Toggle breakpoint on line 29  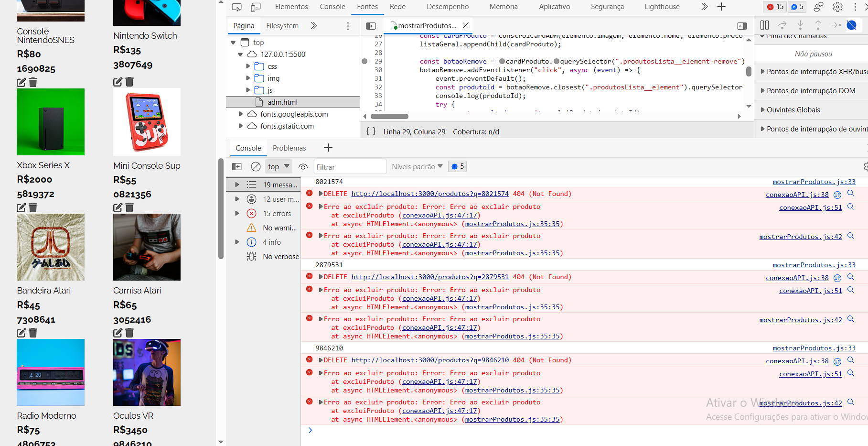coord(378,61)
